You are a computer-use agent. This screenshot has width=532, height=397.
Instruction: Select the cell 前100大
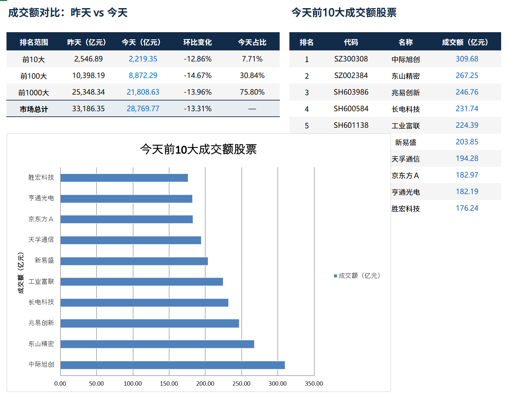[34, 76]
